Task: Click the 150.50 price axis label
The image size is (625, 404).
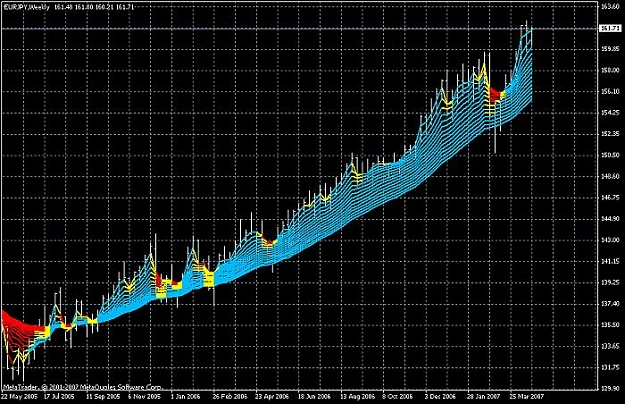Action: click(x=610, y=155)
